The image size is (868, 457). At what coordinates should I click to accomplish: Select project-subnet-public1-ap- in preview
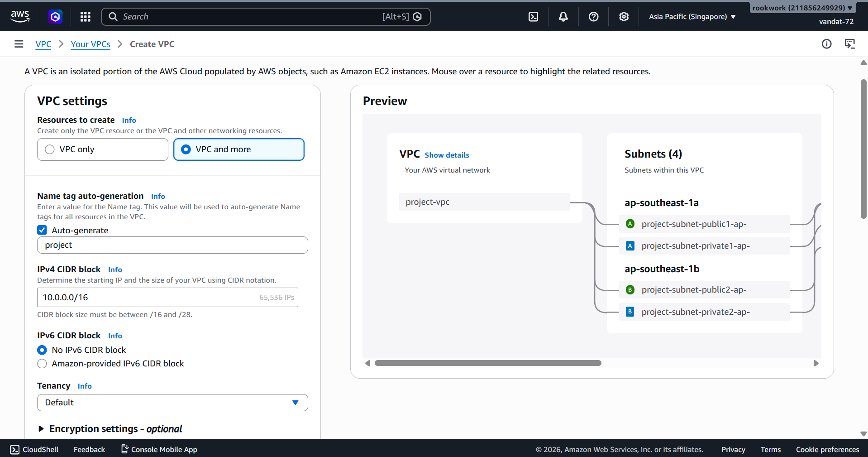click(704, 224)
